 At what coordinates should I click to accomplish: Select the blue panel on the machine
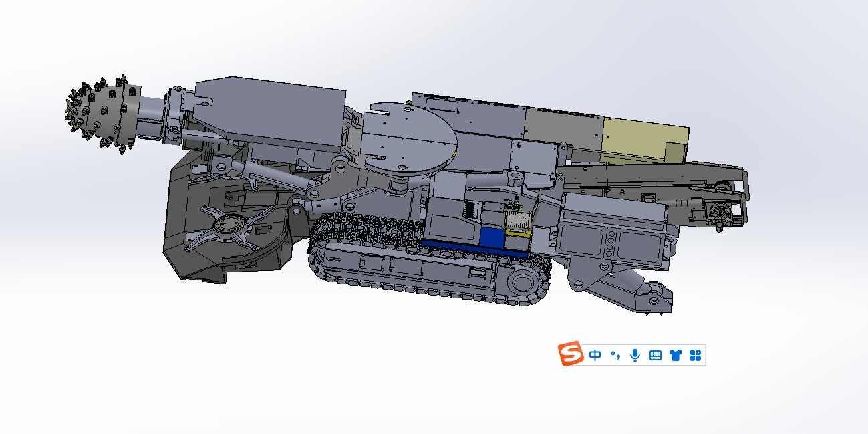[491, 239]
